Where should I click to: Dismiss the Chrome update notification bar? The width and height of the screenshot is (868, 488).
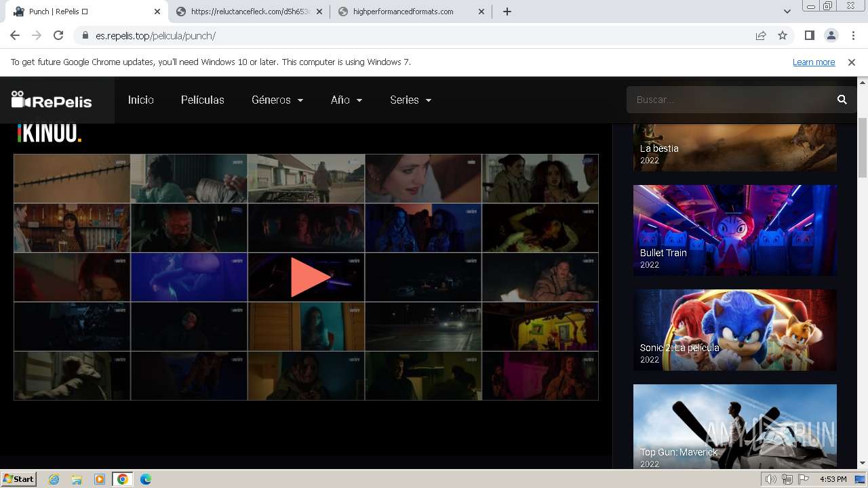click(852, 62)
